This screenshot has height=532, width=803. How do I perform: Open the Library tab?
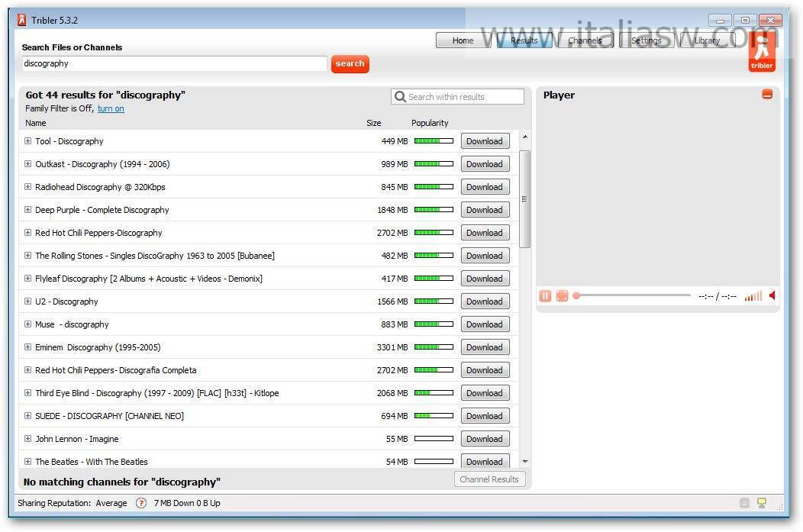coord(707,40)
